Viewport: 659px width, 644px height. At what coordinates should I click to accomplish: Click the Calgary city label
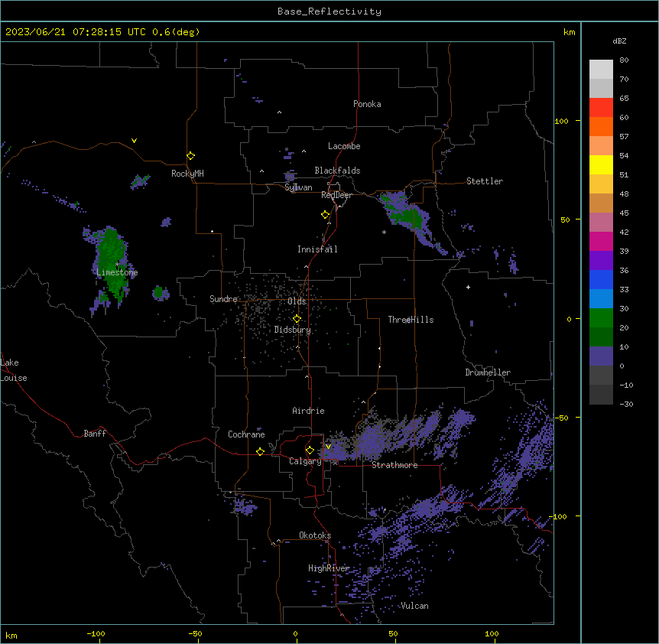click(305, 461)
